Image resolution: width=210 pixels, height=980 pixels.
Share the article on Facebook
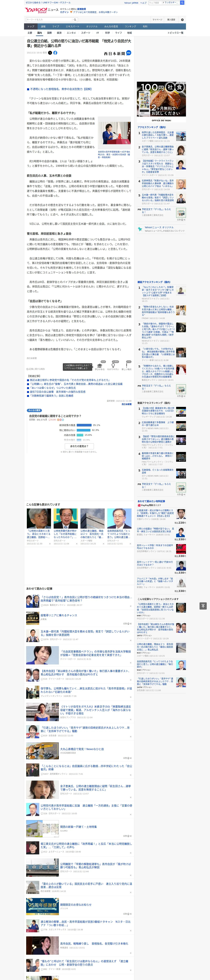click(55, 53)
